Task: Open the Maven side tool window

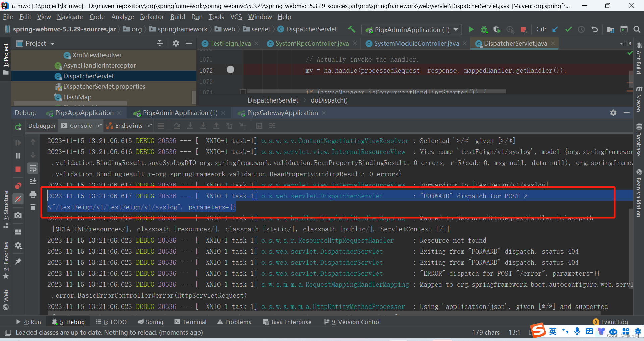Action: tap(639, 99)
